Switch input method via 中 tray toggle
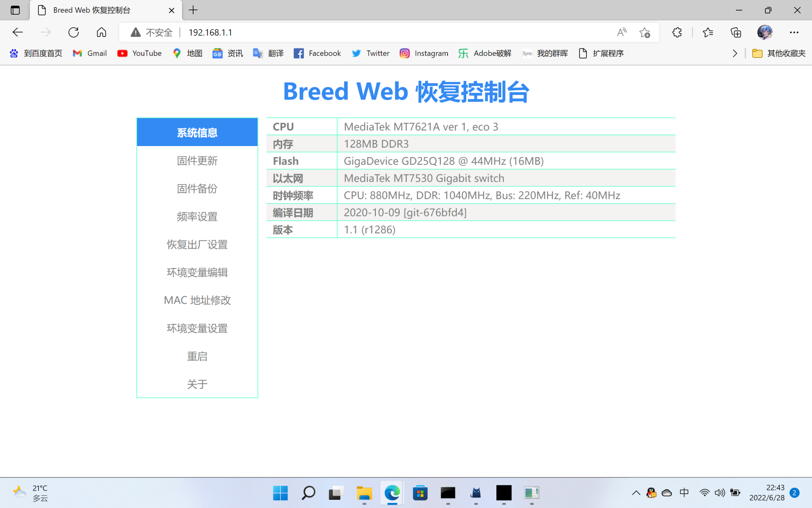 tap(684, 493)
